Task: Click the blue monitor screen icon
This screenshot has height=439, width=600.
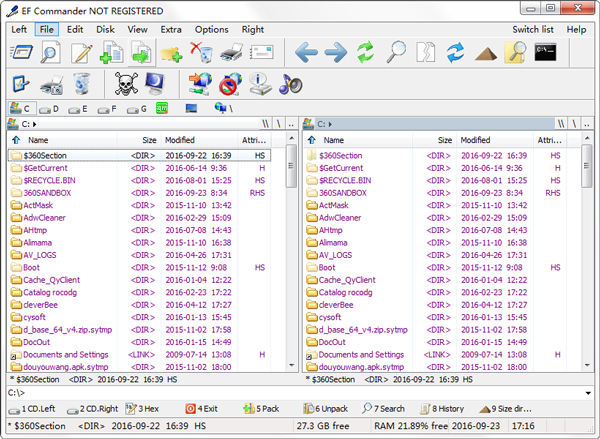Action: [155, 84]
